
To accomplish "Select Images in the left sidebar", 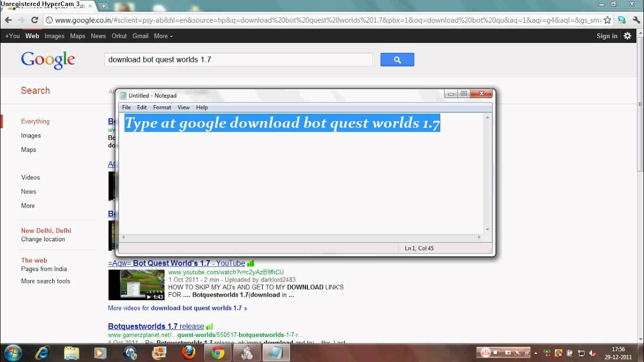I will pos(31,136).
